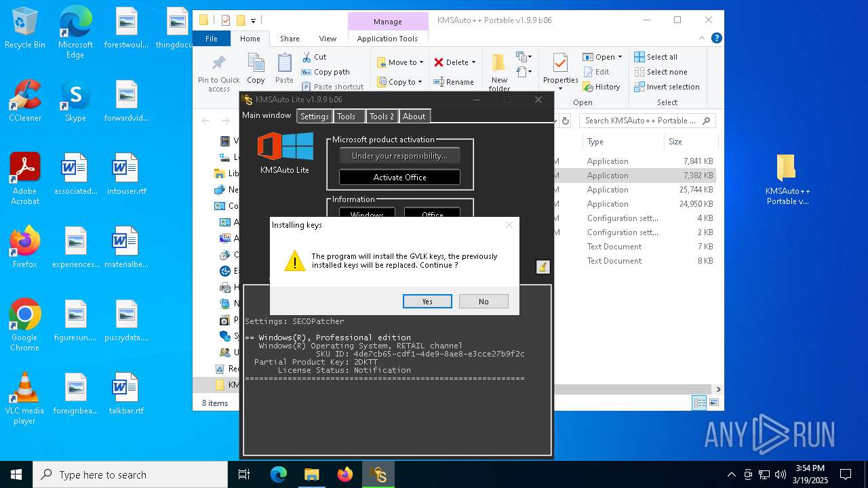Switch to the View ribbon tab
This screenshot has height=488, width=868.
328,39
